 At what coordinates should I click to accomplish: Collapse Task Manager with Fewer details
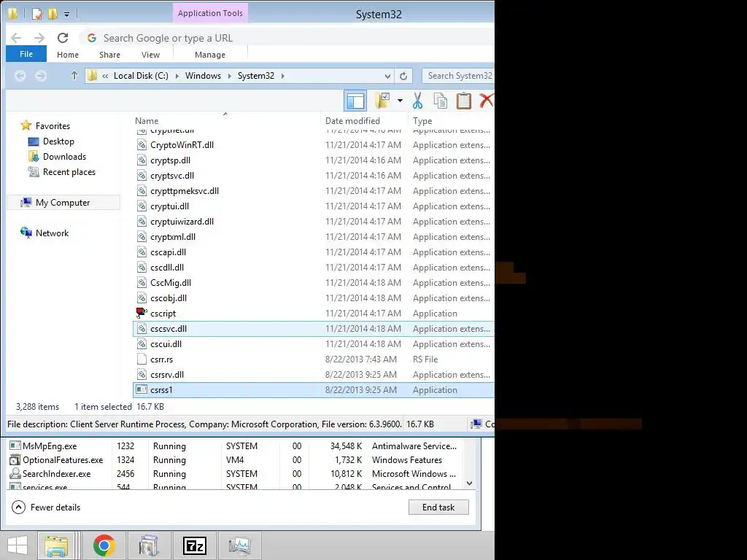(x=46, y=507)
